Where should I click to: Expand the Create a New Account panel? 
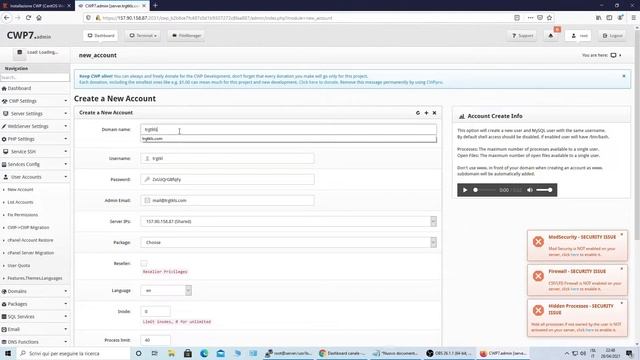(x=426, y=113)
